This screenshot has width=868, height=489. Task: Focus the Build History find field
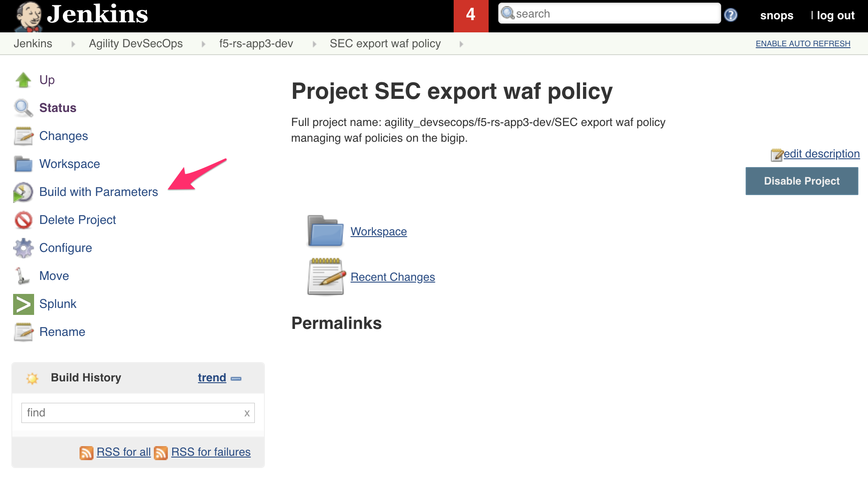(138, 413)
